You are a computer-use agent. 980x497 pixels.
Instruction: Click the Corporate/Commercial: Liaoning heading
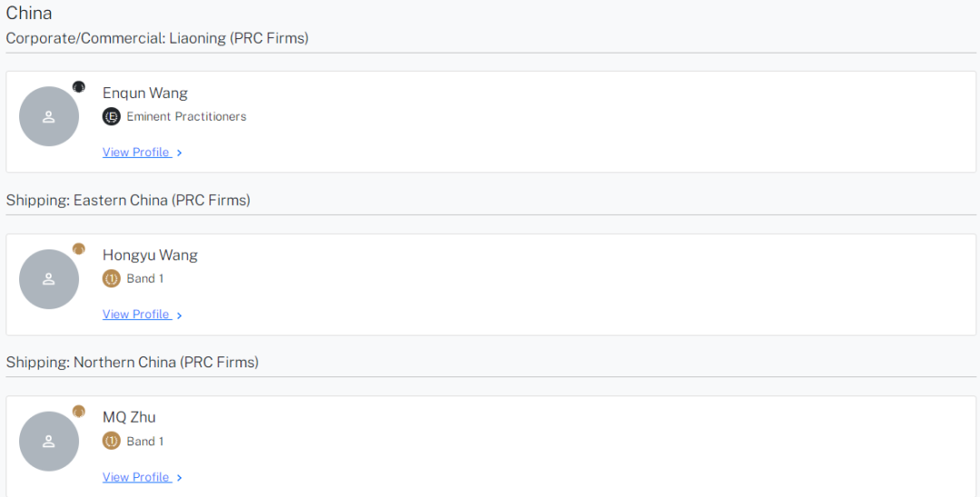158,38
